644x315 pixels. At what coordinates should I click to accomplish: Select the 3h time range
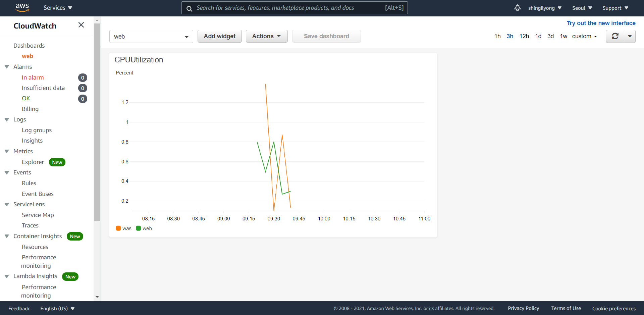[x=510, y=36]
